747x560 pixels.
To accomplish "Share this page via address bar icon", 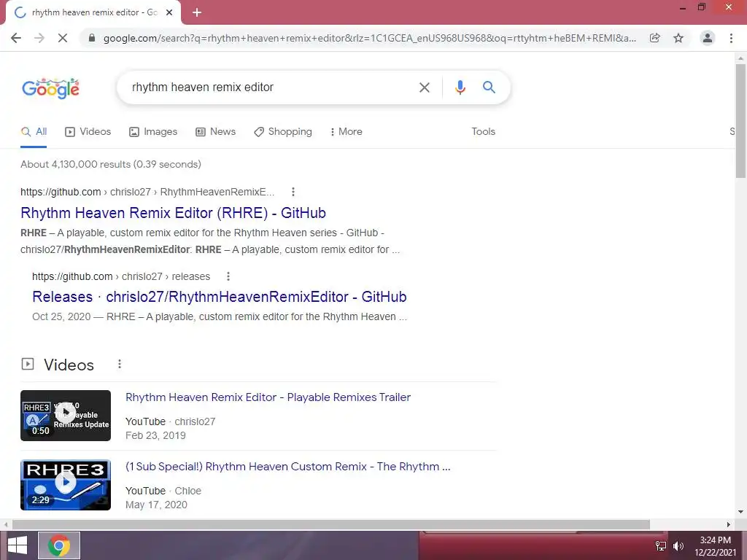I will [x=654, y=38].
